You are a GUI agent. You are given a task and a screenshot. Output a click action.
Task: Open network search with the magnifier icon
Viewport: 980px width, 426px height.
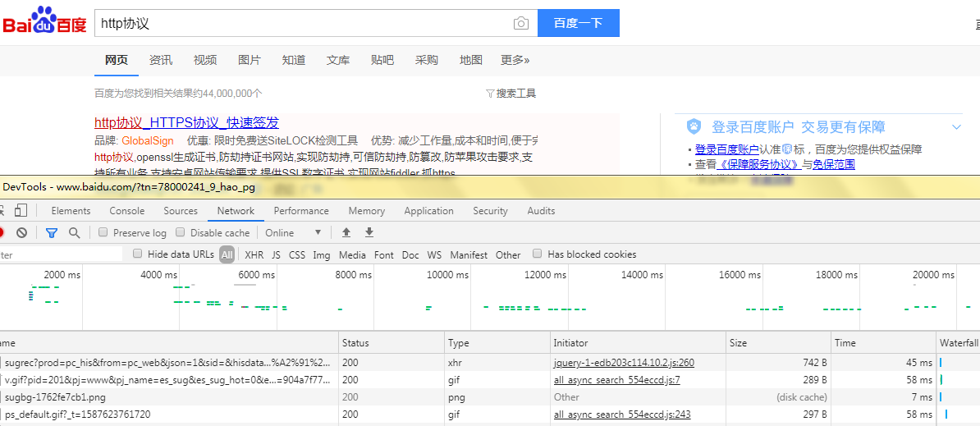[x=75, y=233]
